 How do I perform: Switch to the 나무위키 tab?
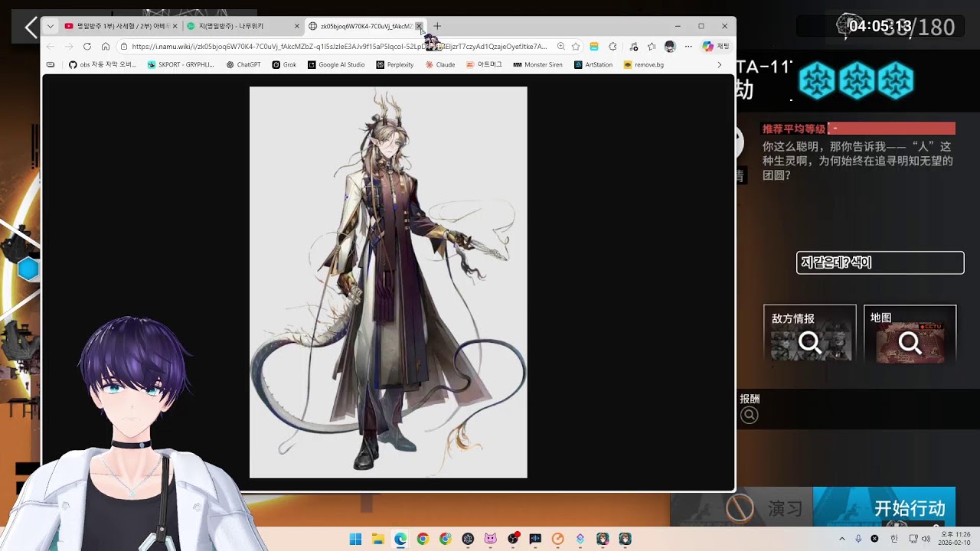243,26
